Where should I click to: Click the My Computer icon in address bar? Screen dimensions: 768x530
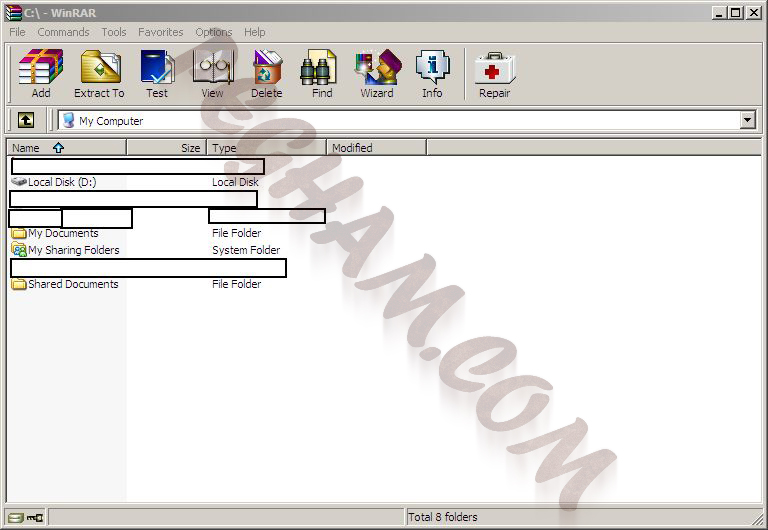pos(69,120)
